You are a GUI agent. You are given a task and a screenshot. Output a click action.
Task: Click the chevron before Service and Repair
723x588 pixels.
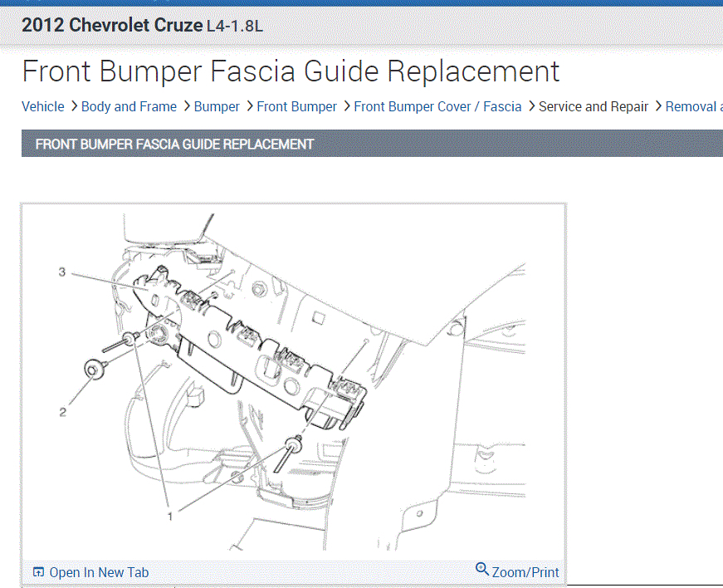tap(531, 106)
